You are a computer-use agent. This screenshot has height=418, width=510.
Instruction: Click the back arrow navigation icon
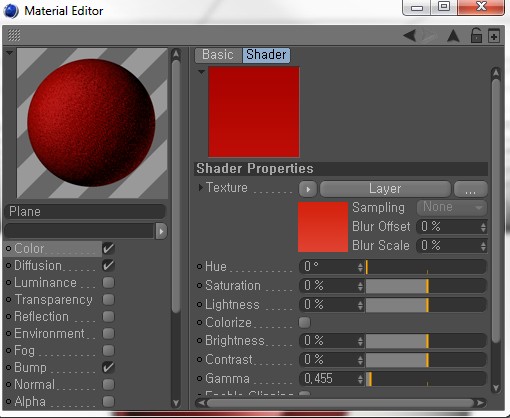pos(410,35)
